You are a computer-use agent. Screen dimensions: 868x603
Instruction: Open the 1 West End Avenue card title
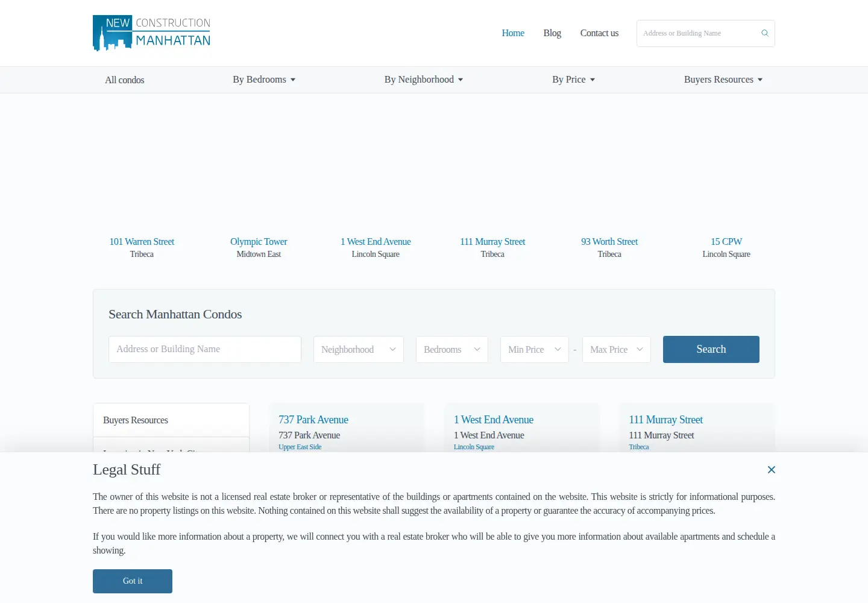(x=494, y=420)
